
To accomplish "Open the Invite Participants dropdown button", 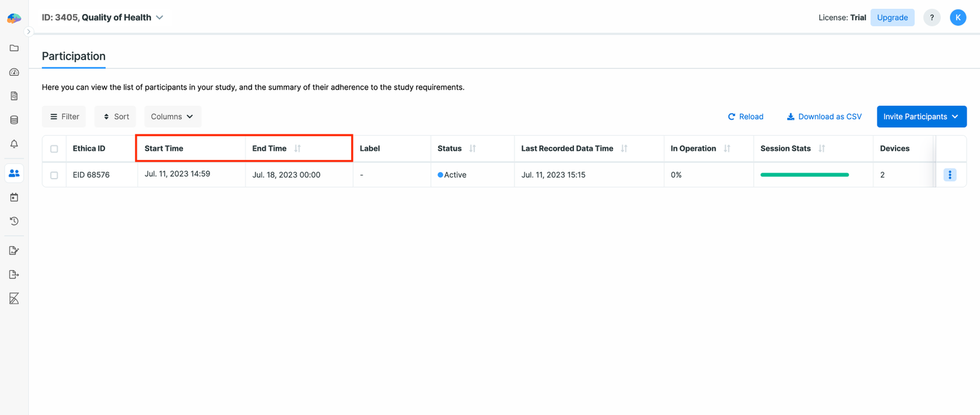I will tap(921, 117).
